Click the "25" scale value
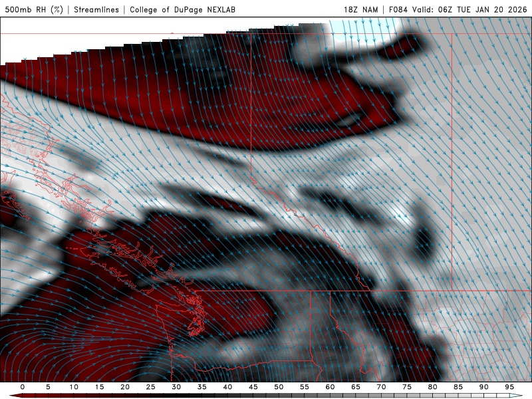The height and width of the screenshot is (399, 532). point(151,387)
